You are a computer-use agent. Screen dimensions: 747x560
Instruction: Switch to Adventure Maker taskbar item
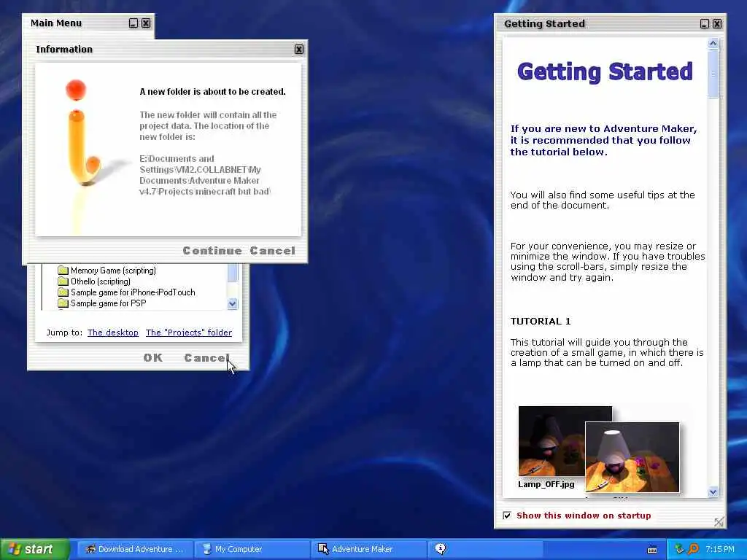369,549
